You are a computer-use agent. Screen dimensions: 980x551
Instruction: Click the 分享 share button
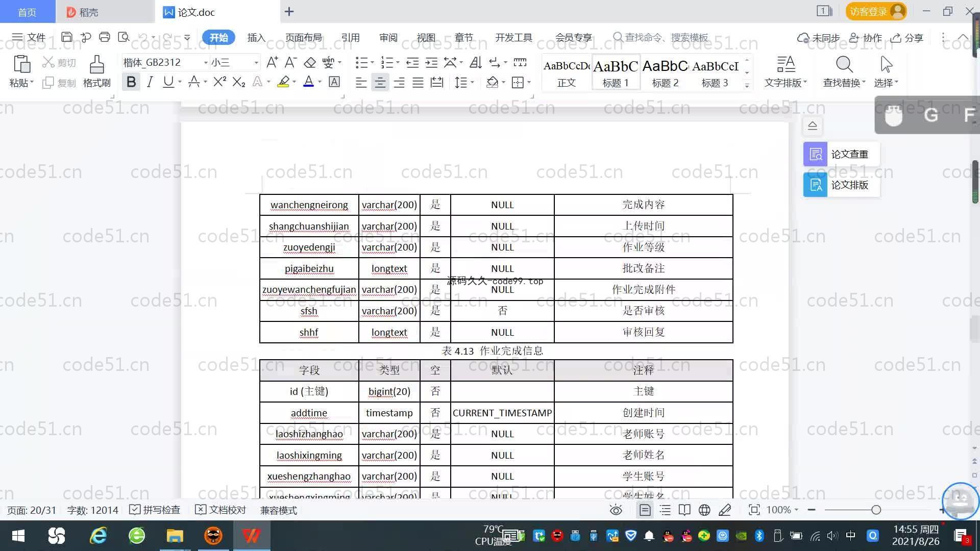click(907, 38)
